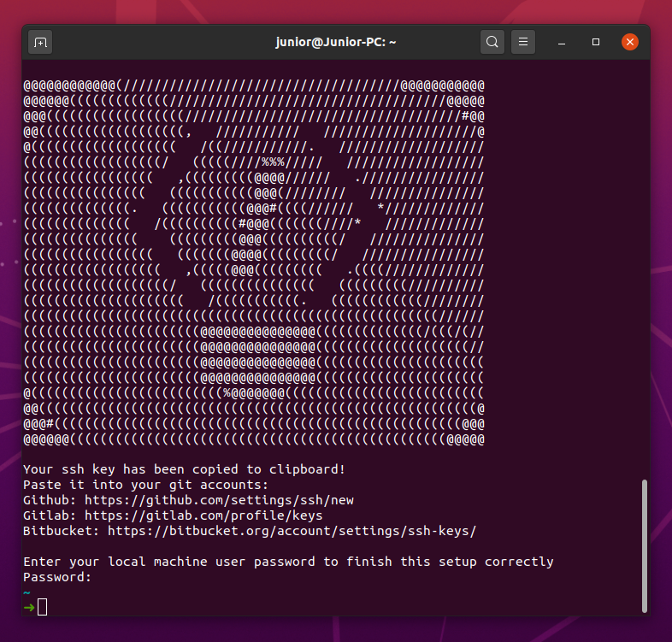The width and height of the screenshot is (672, 642).
Task: Click the 'Your ssh key has been copied' line
Action: (185, 469)
